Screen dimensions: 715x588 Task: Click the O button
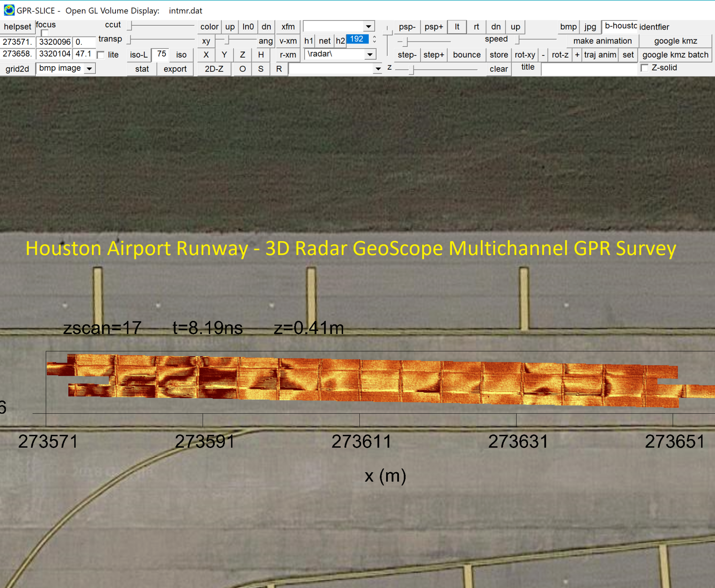click(242, 69)
